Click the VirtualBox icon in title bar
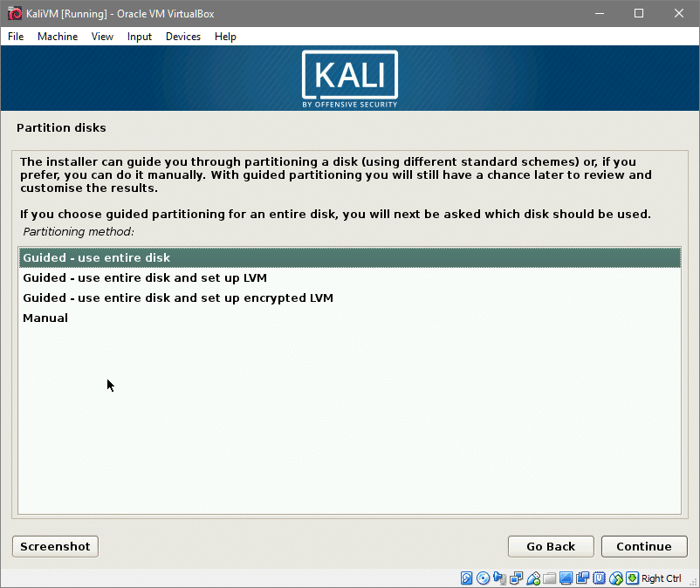700x588 pixels. [15, 13]
